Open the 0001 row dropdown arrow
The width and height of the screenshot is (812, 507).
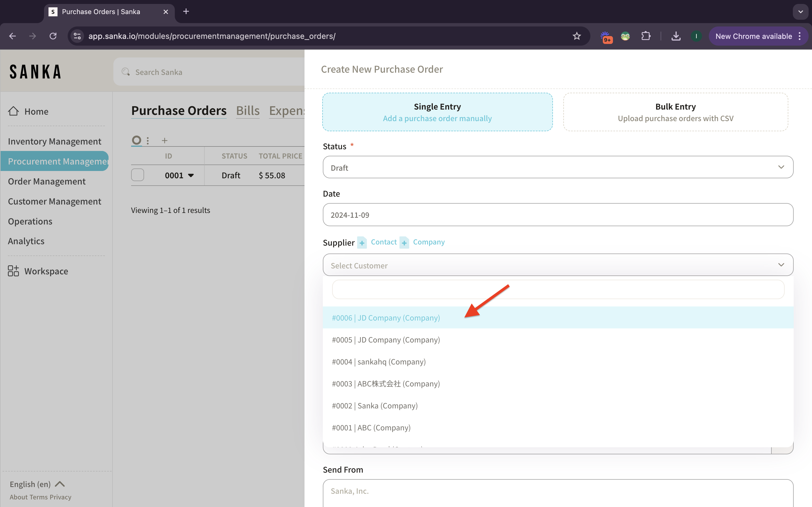tap(191, 175)
